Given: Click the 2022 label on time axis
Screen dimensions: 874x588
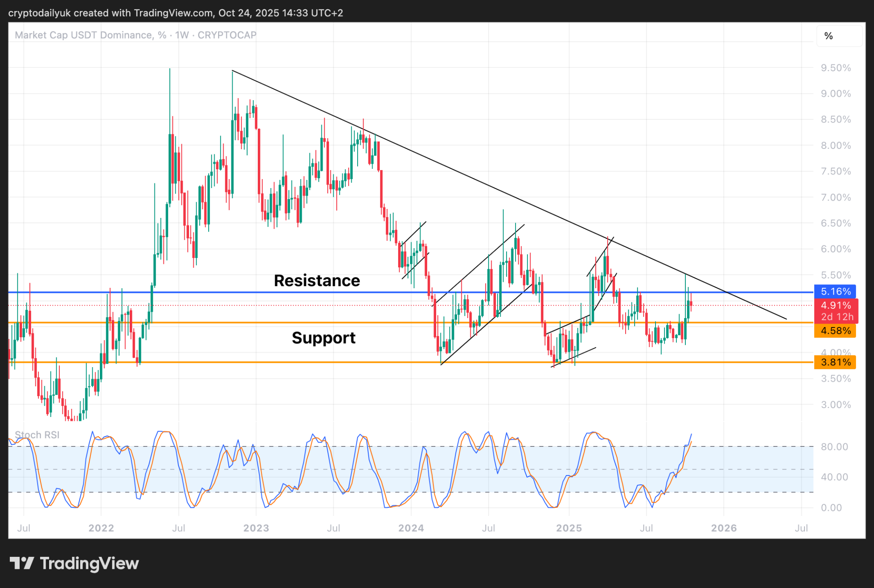Looking at the screenshot, I should click(101, 528).
